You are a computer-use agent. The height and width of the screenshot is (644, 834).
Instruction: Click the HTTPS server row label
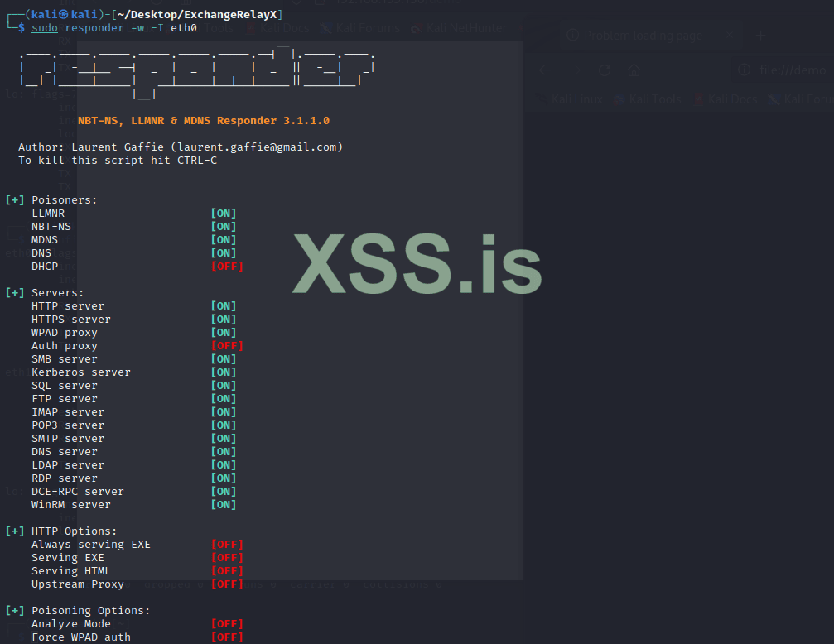click(x=70, y=319)
